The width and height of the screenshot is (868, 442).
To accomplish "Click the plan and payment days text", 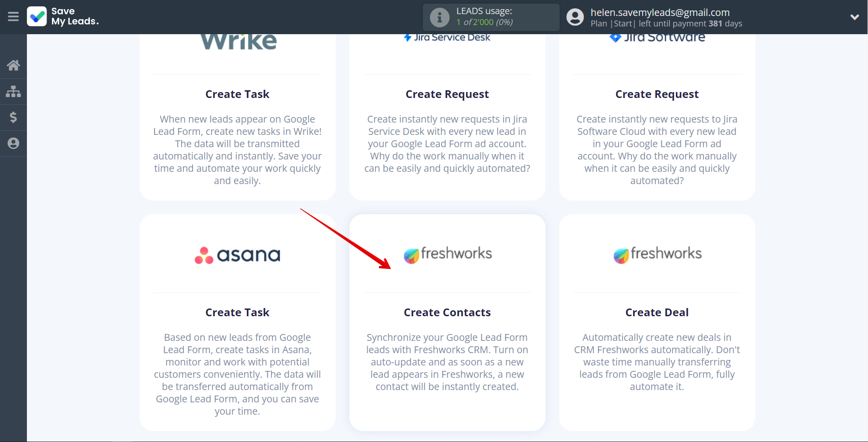I will click(x=666, y=24).
